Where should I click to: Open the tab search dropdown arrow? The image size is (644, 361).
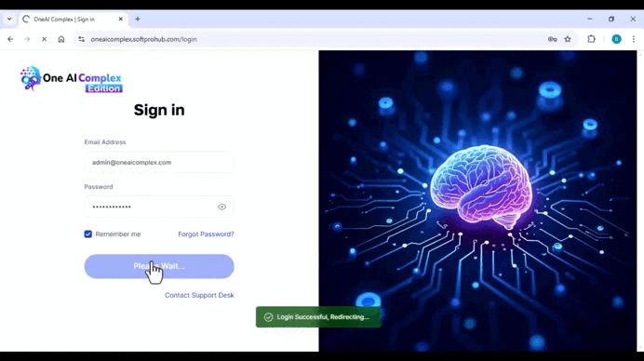pyautogui.click(x=9, y=19)
